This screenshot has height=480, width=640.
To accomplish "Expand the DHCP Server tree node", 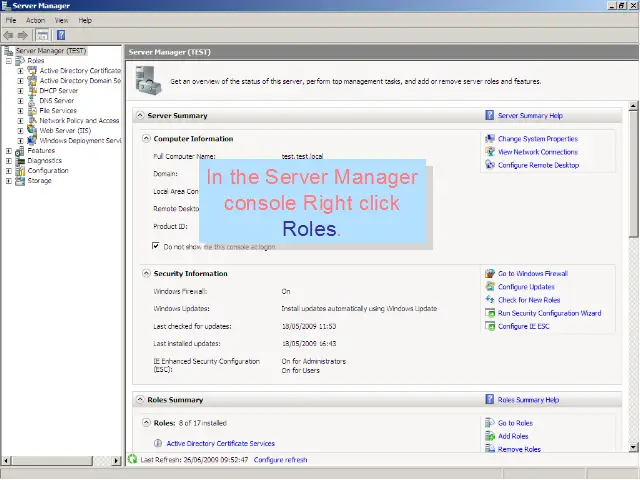I will 20,91.
